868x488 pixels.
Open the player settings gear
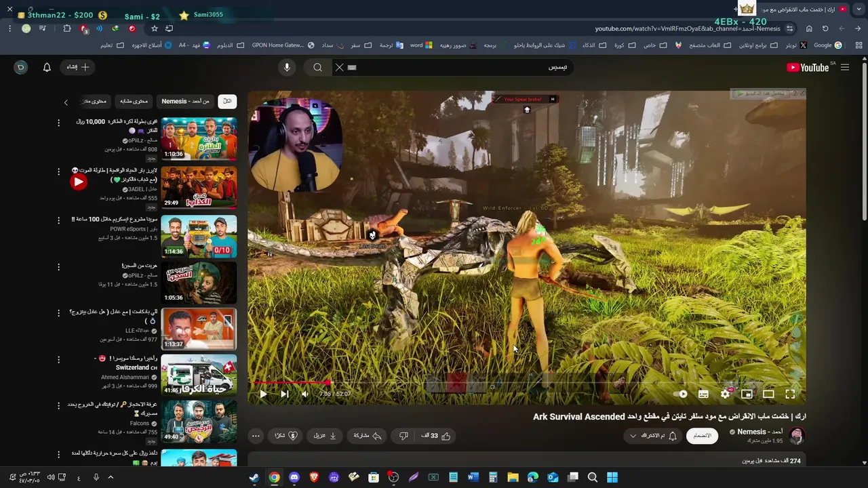point(725,394)
